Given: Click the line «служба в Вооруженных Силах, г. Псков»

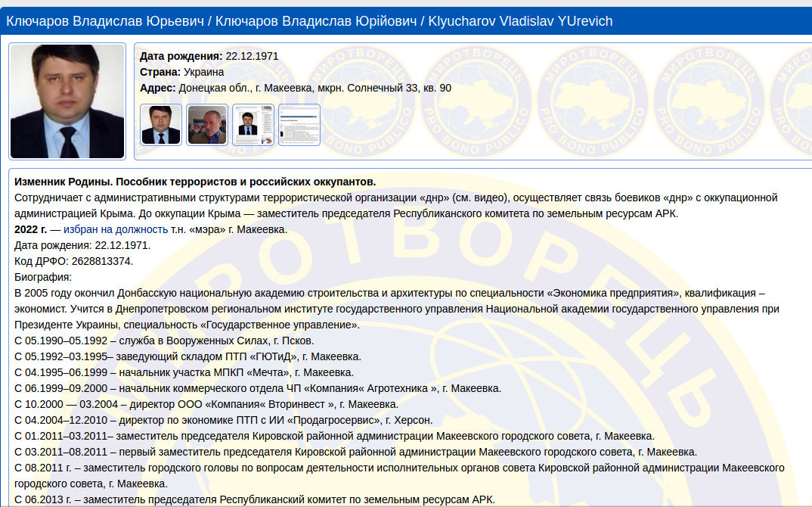Looking at the screenshot, I should click(164, 341).
